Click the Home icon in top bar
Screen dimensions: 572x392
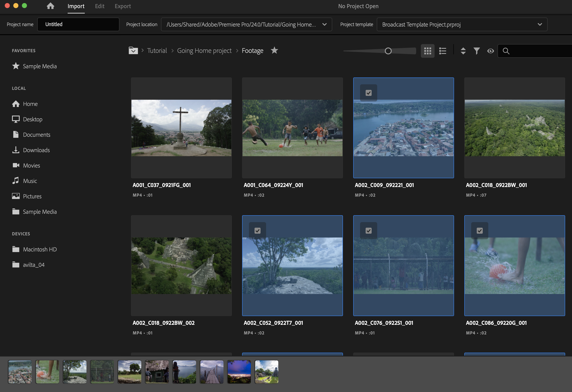[x=51, y=6]
